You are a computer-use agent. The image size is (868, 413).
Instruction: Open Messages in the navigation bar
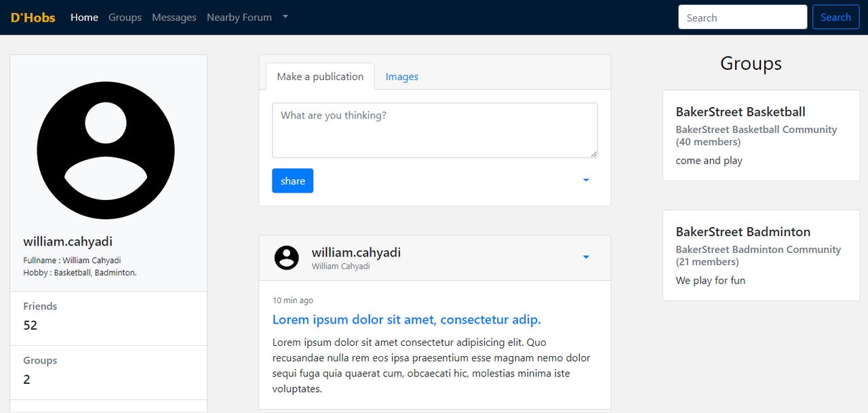(x=174, y=17)
